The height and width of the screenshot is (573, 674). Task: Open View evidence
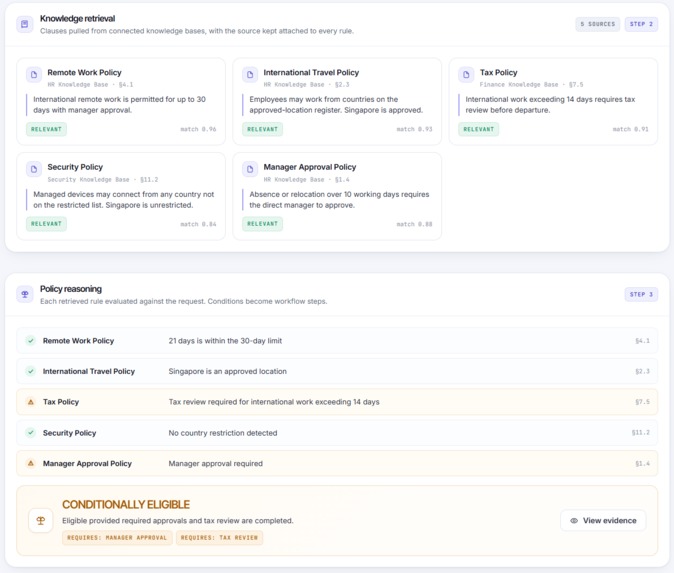pyautogui.click(x=603, y=521)
